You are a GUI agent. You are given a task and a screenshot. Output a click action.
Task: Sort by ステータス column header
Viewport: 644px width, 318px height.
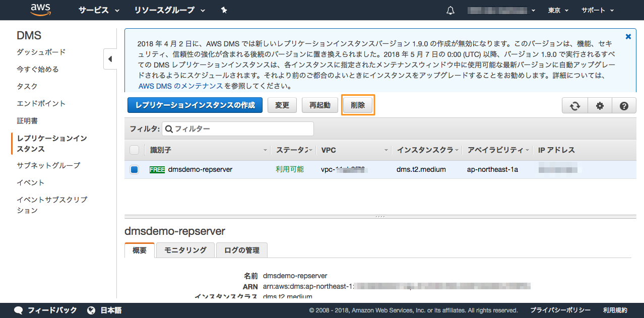pyautogui.click(x=293, y=150)
